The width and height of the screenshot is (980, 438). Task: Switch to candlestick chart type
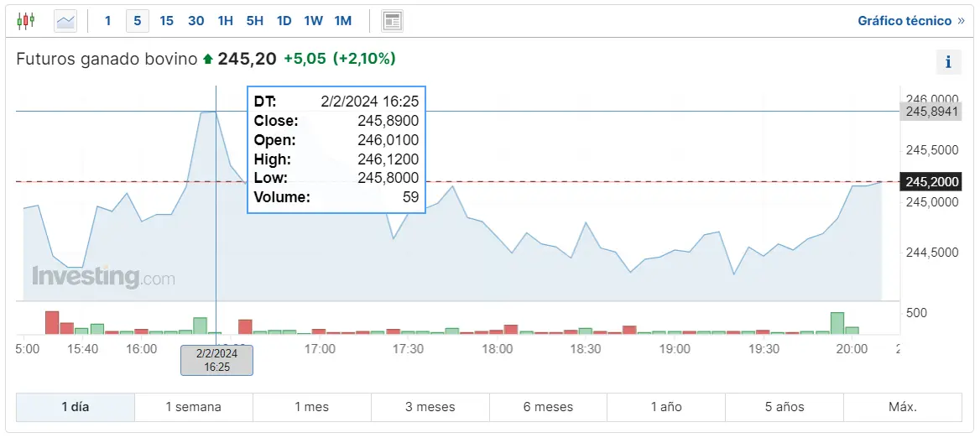26,20
